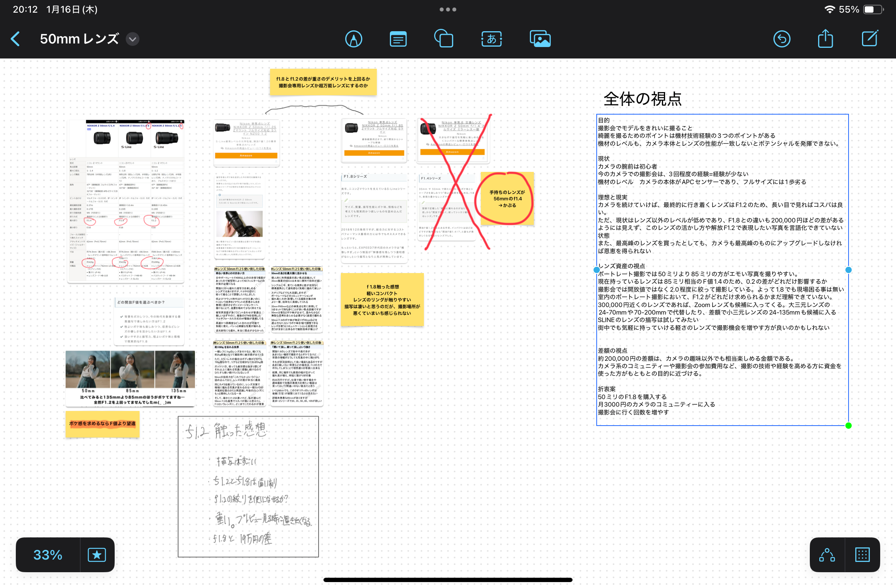The height and width of the screenshot is (588, 896).
Task: Insert a new sticky note
Action: click(x=398, y=38)
